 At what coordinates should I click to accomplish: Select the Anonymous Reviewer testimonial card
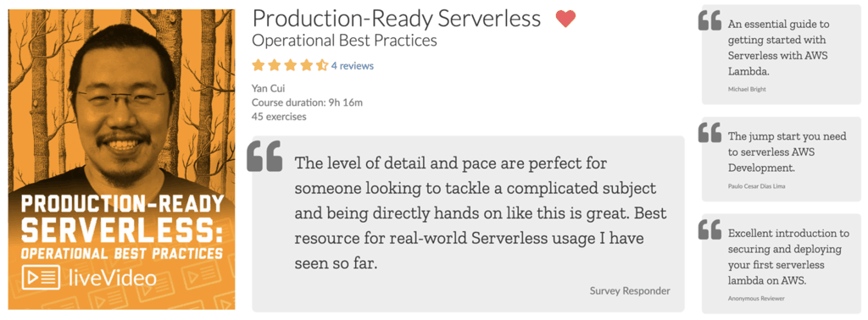click(781, 263)
